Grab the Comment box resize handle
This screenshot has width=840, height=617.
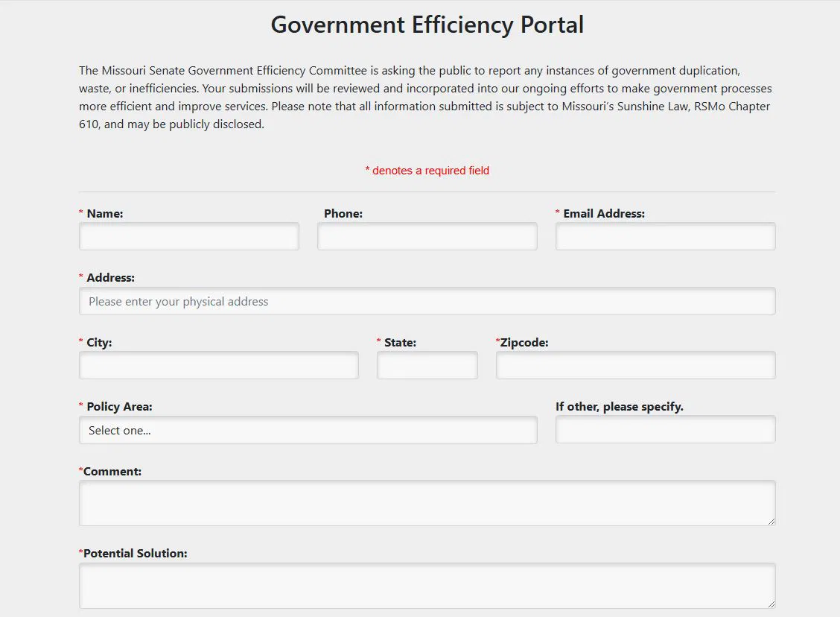tap(771, 521)
